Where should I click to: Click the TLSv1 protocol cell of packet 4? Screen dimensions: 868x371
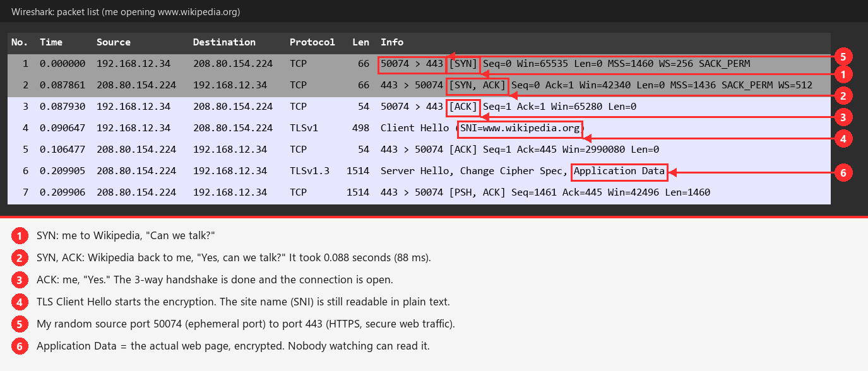(x=304, y=128)
